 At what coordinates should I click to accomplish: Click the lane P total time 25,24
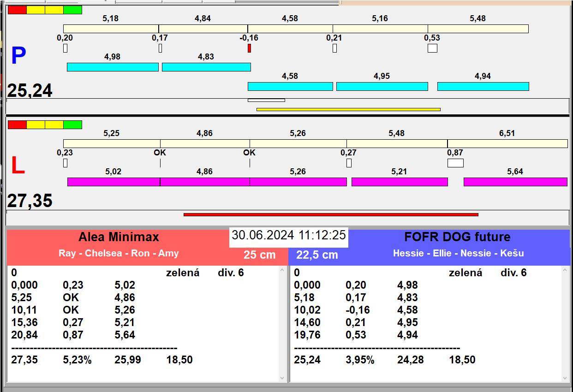[x=30, y=90]
